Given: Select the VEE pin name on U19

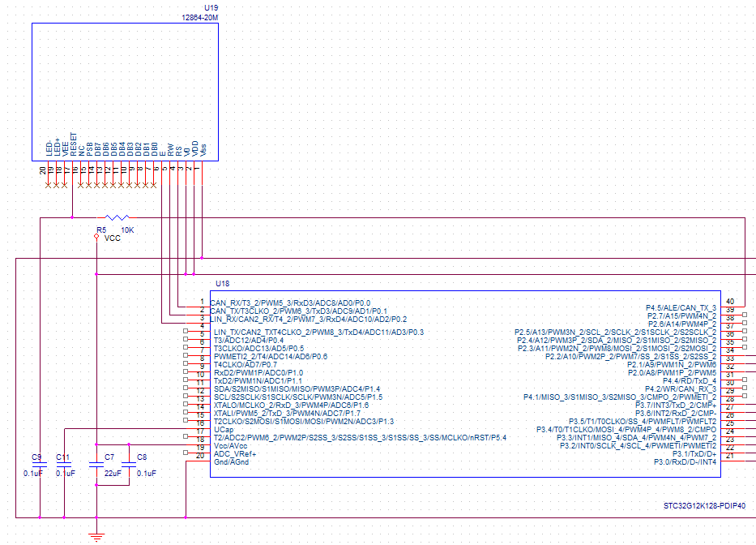Looking at the screenshot, I should point(65,148).
